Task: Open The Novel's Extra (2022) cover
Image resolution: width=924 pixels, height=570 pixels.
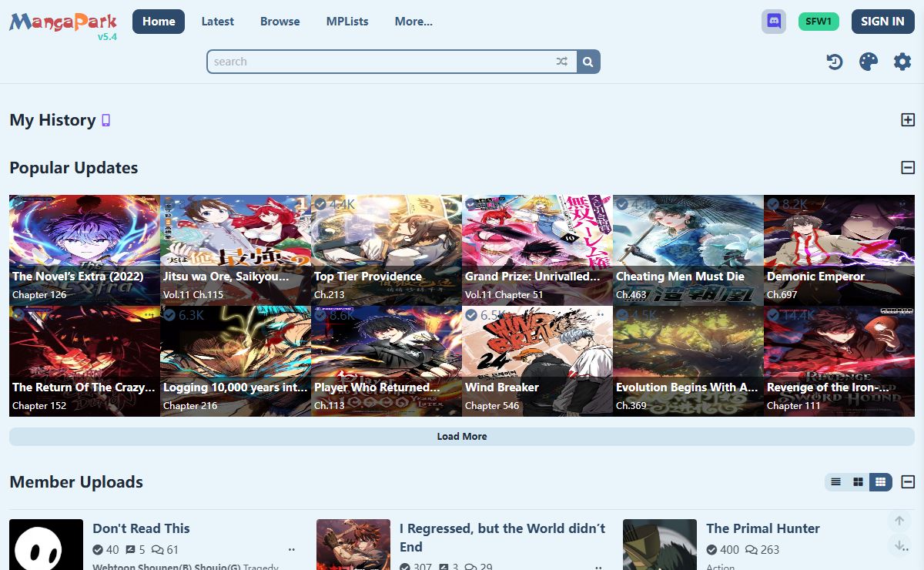Action: point(85,250)
